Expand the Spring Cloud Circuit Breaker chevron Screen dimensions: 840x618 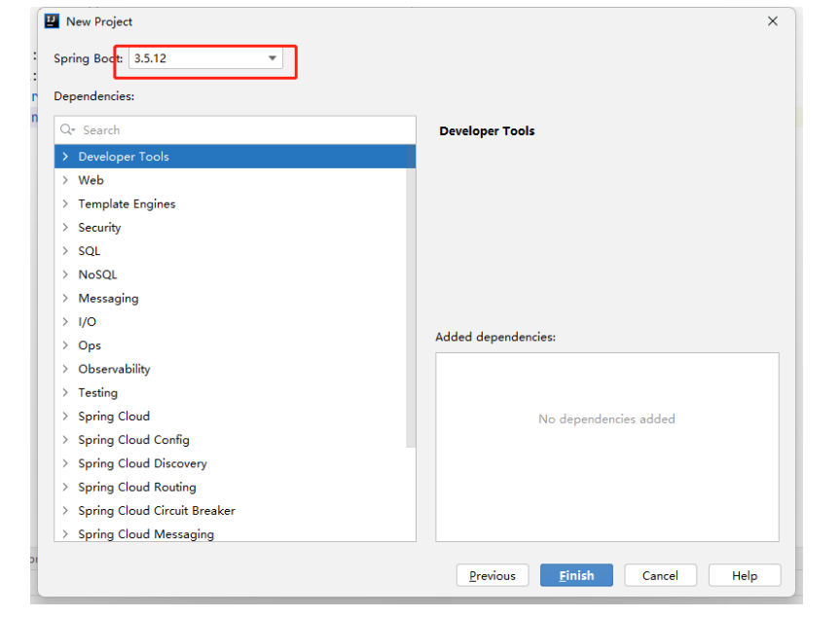pos(65,510)
